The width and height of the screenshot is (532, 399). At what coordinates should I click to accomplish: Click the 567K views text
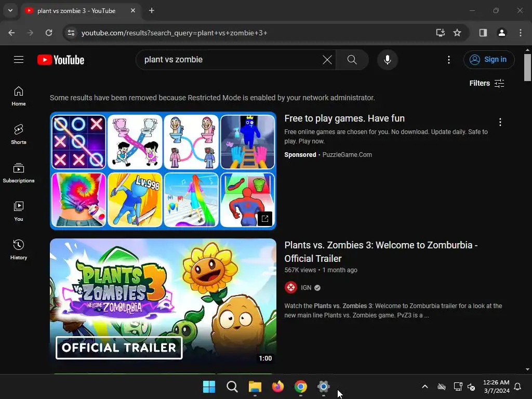pyautogui.click(x=300, y=270)
